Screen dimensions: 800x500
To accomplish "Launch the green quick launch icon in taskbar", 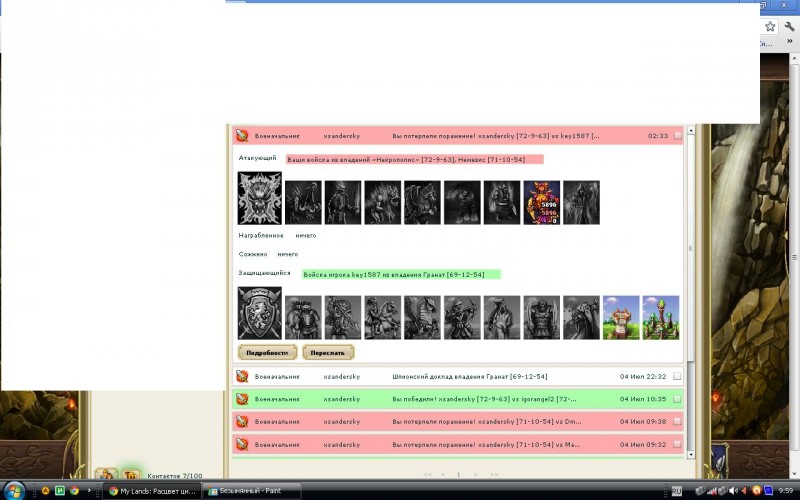I will click(60, 491).
